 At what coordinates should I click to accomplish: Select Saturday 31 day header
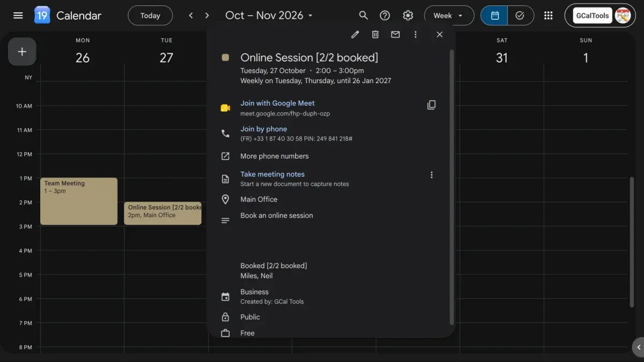[x=502, y=52]
